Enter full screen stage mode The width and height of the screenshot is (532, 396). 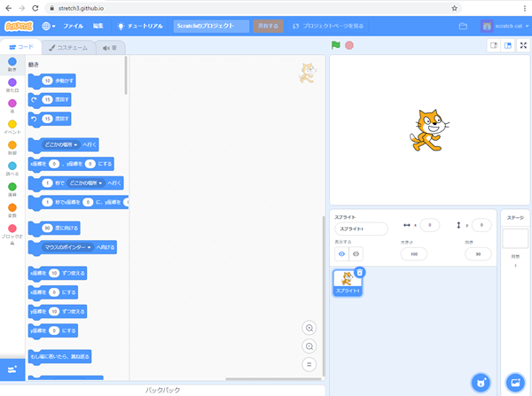click(523, 45)
